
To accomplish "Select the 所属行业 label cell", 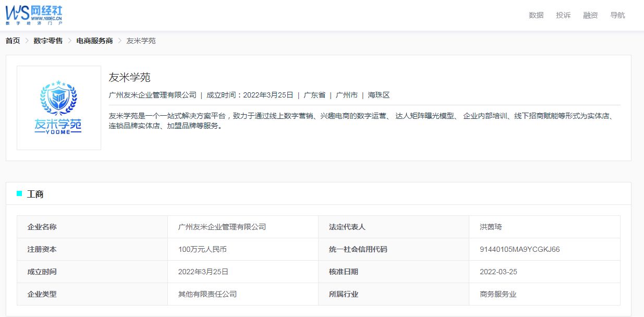I will 394,294.
